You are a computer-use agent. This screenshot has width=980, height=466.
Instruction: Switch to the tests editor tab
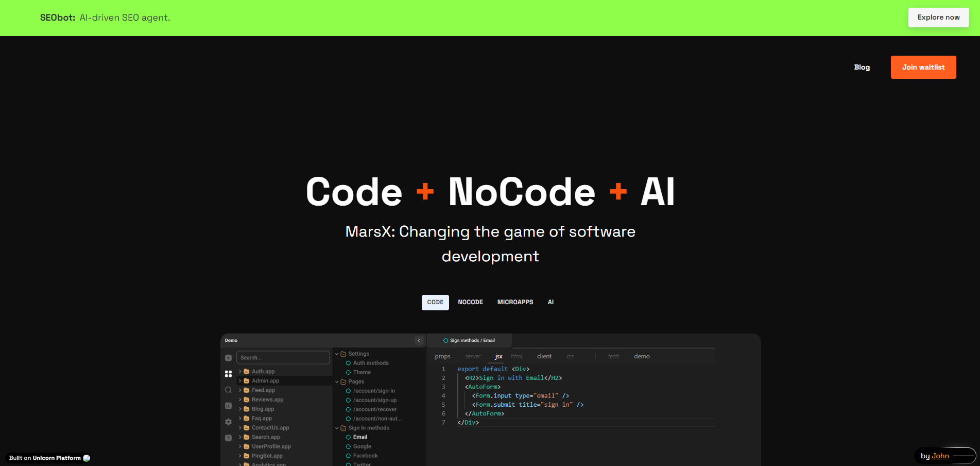pyautogui.click(x=613, y=357)
